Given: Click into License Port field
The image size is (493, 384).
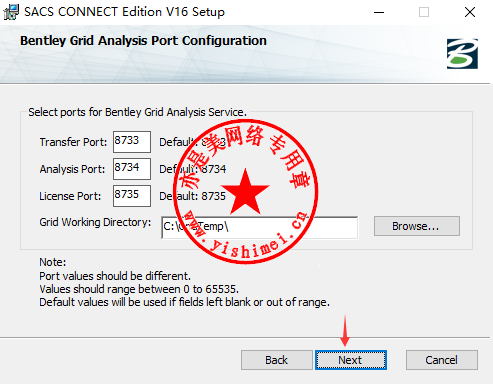Looking at the screenshot, I should 132,196.
